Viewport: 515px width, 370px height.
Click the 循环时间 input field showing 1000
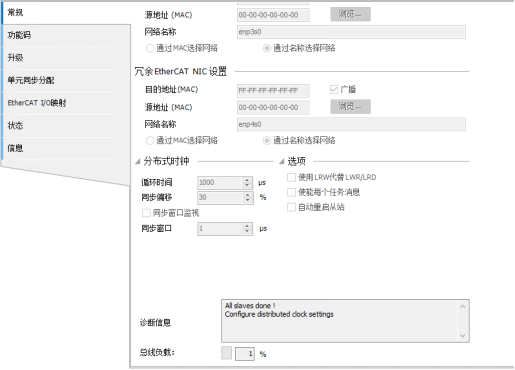[x=220, y=183]
